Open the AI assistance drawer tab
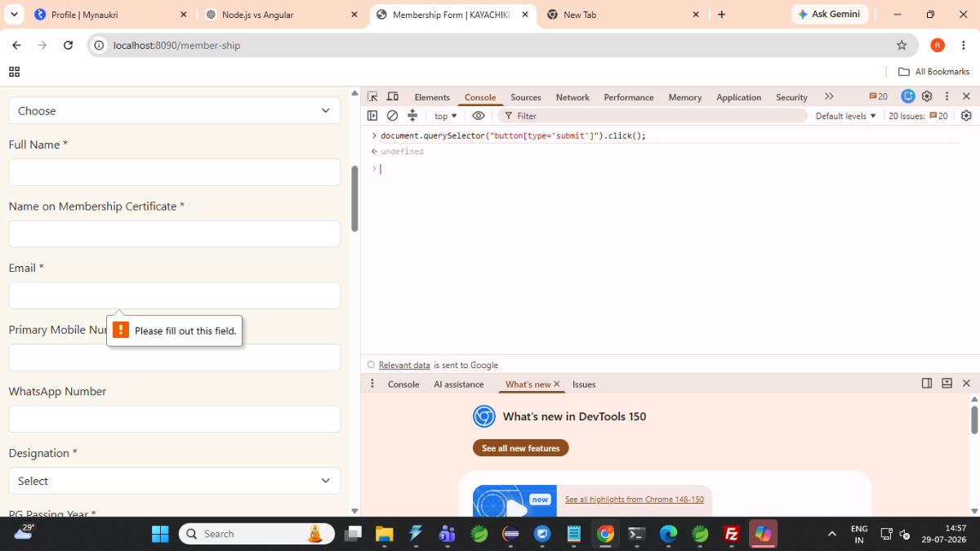Viewport: 980px width, 551px height. coord(459,384)
